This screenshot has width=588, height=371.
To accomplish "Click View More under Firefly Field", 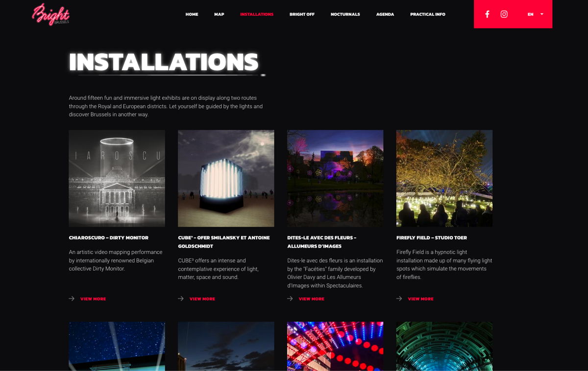I will coord(421,299).
